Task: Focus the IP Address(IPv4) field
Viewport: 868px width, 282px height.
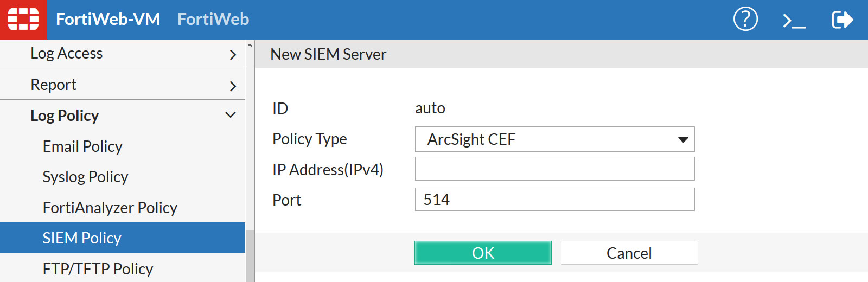Action: (x=554, y=169)
